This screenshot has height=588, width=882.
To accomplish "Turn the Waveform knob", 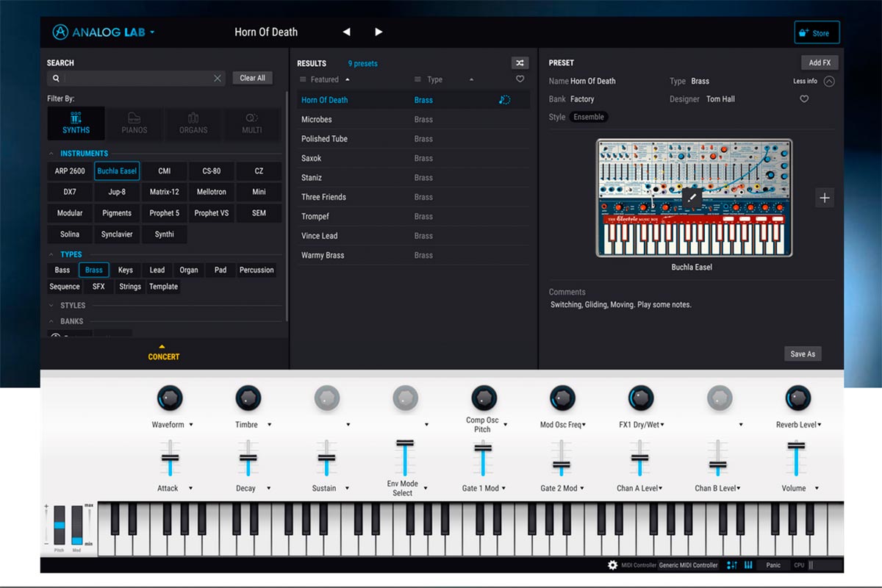I will coord(169,398).
